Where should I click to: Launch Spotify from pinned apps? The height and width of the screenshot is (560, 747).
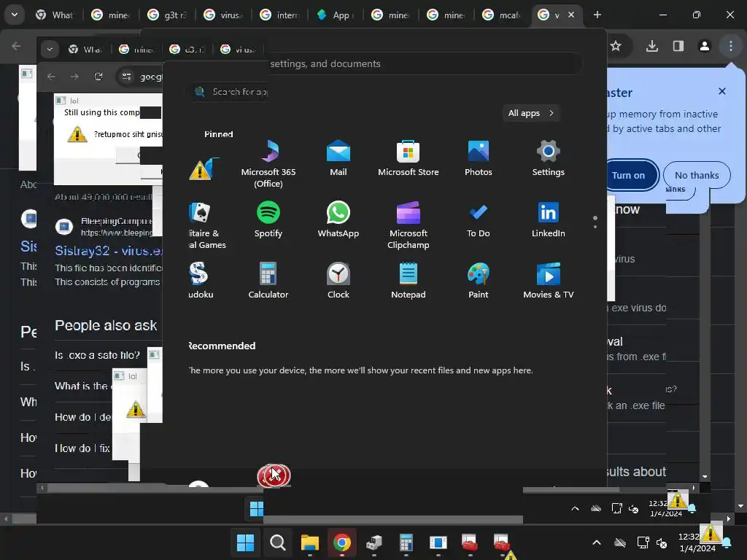(x=268, y=219)
